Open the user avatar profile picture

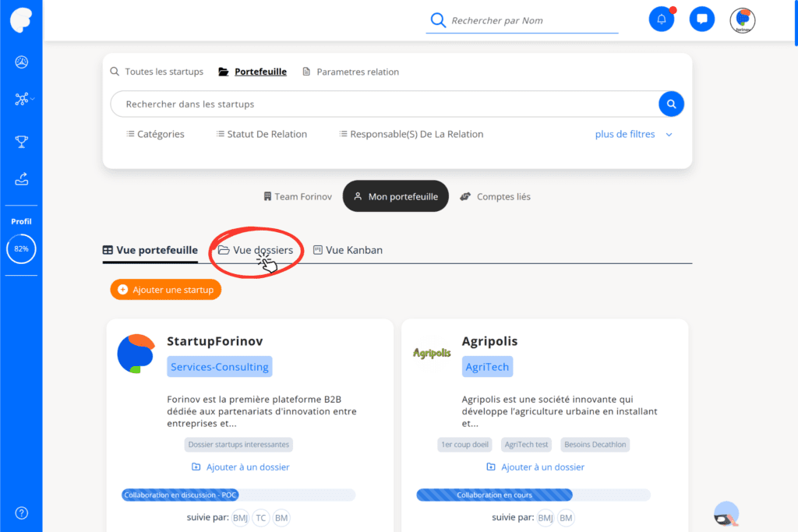coord(743,19)
